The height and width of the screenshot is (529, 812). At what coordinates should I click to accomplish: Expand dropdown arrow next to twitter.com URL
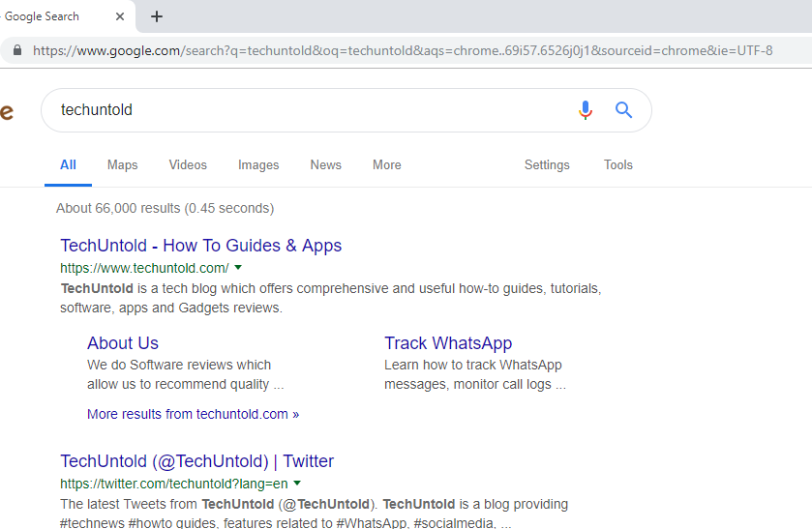pyautogui.click(x=297, y=484)
